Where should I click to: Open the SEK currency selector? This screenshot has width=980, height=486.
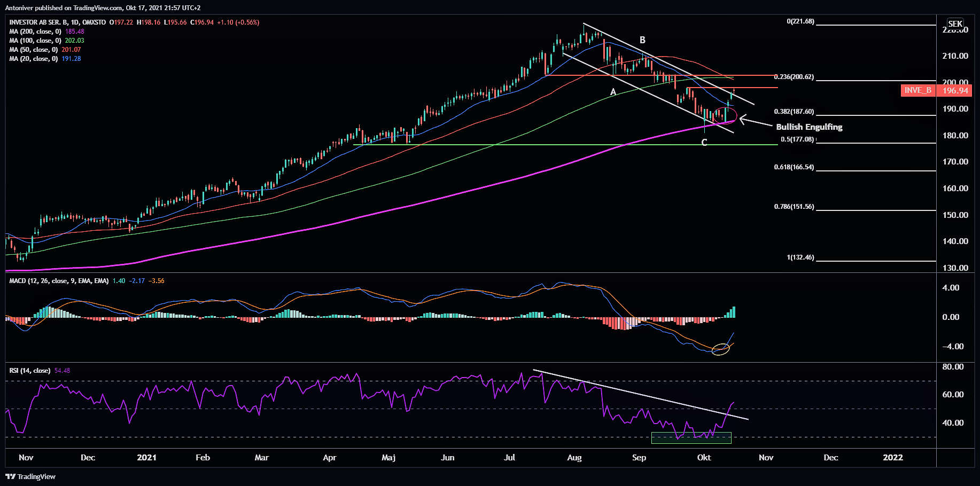point(955,23)
